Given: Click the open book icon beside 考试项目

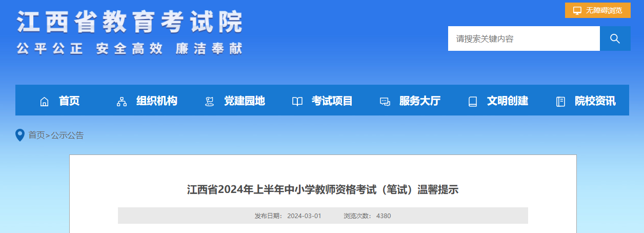Looking at the screenshot, I should pos(297,102).
